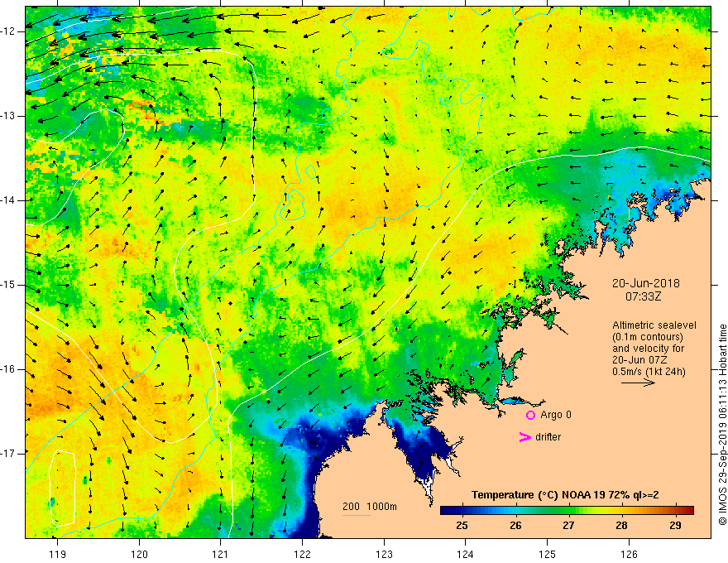Click latitude axis label -15
This screenshot has width=728, height=563.
[8, 285]
